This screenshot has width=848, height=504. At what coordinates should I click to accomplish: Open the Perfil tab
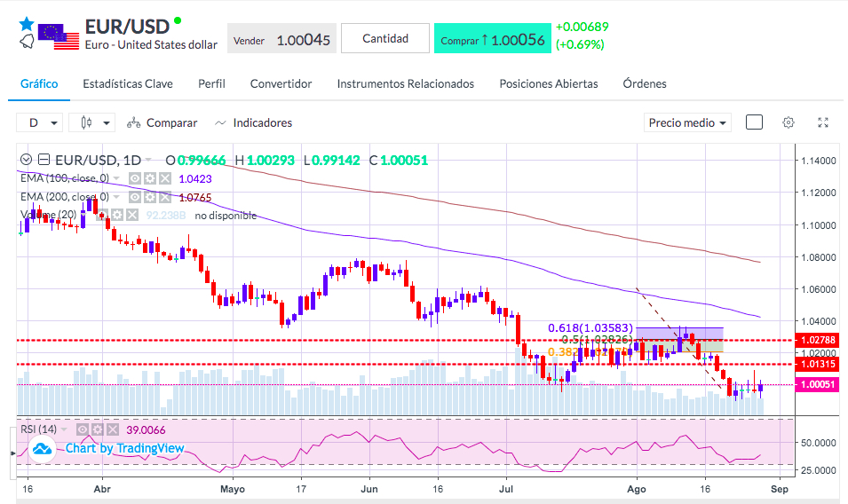click(x=211, y=83)
